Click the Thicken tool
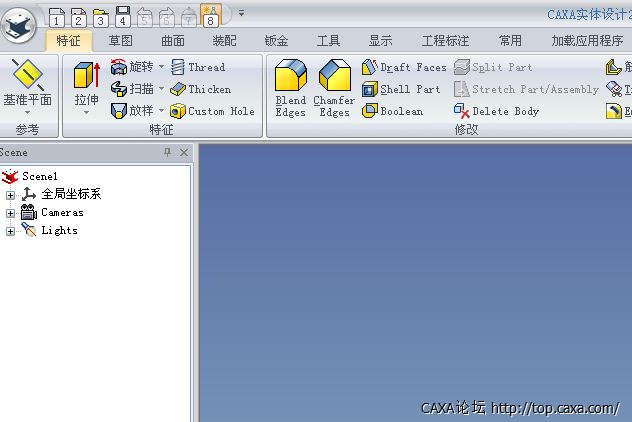Viewport: 632px width, 422px height. [x=201, y=89]
